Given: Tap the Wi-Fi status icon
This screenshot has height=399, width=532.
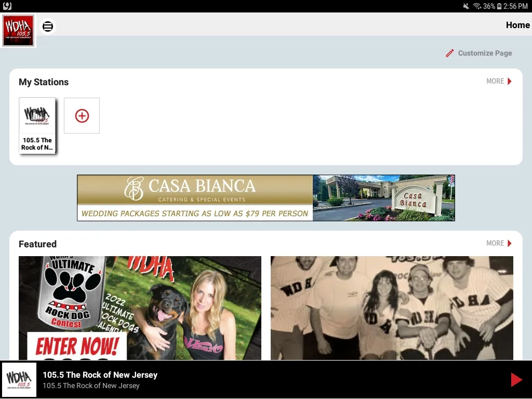Looking at the screenshot, I should [x=477, y=6].
